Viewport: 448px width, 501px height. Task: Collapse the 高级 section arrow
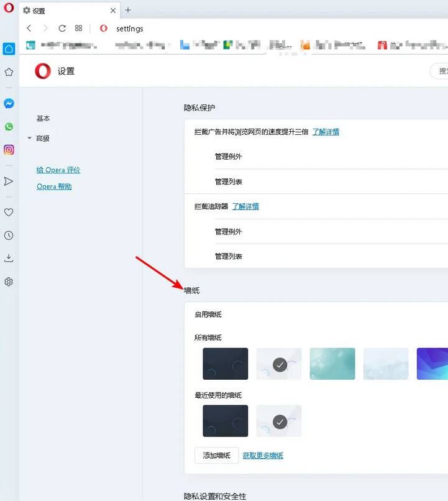point(29,138)
